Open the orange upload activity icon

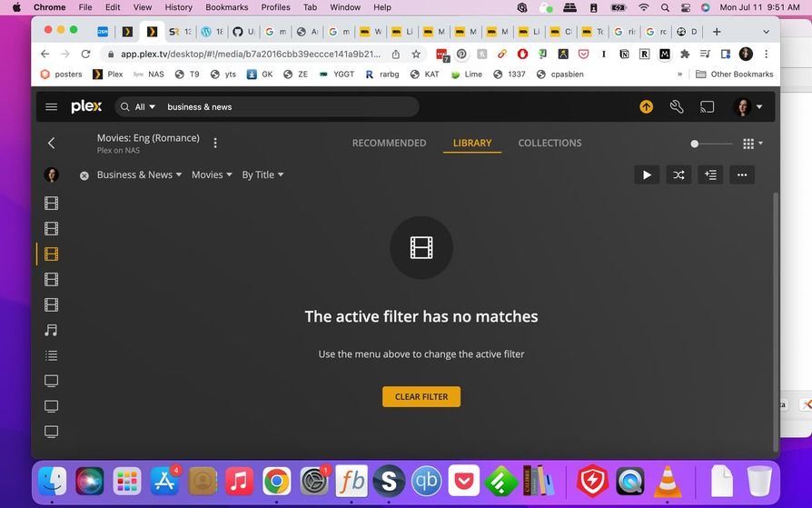coord(646,107)
